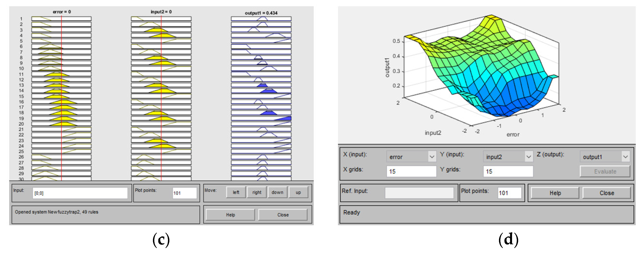Click Help in the rule viewer

coord(230,215)
